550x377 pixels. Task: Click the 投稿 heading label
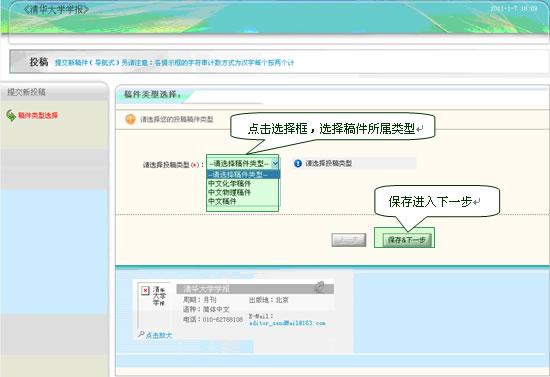39,62
